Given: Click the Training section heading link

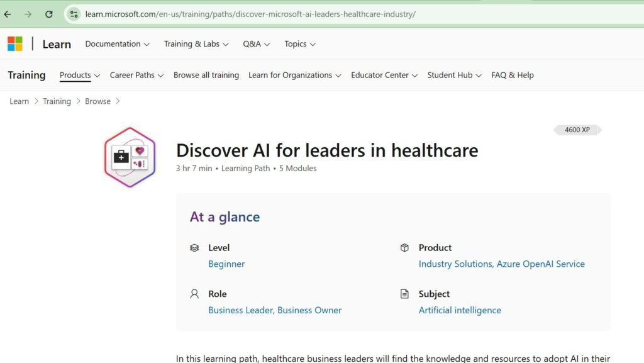Looking at the screenshot, I should 26,75.
